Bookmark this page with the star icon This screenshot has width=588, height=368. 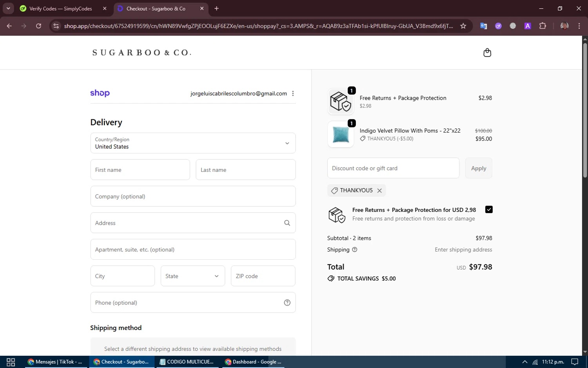463,26
